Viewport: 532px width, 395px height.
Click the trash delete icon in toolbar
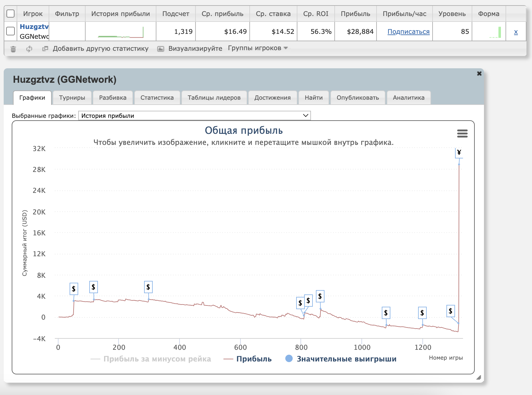13,49
